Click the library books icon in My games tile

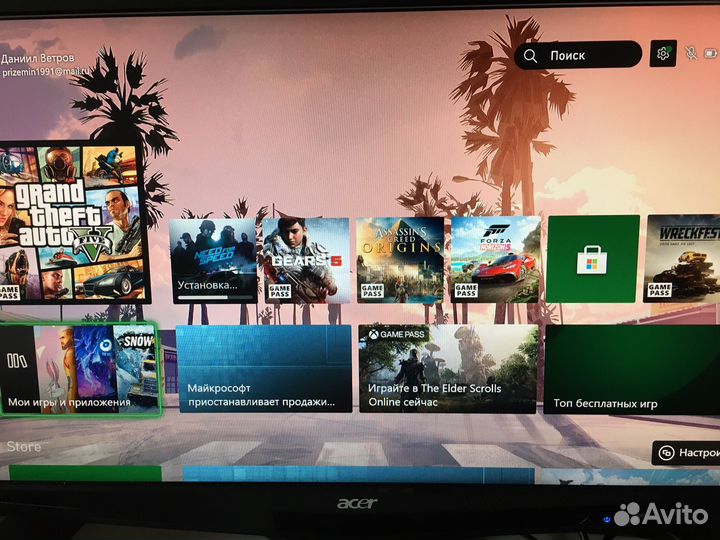point(17,361)
